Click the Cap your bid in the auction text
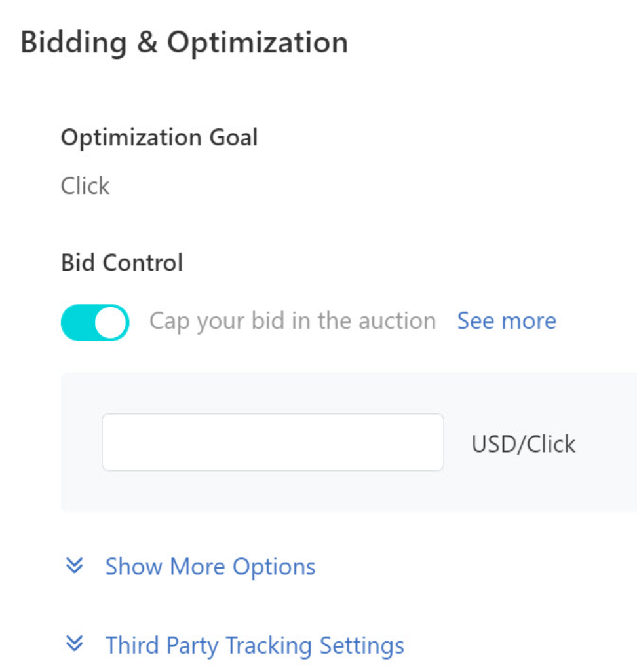The width and height of the screenshot is (637, 672). [x=292, y=321]
